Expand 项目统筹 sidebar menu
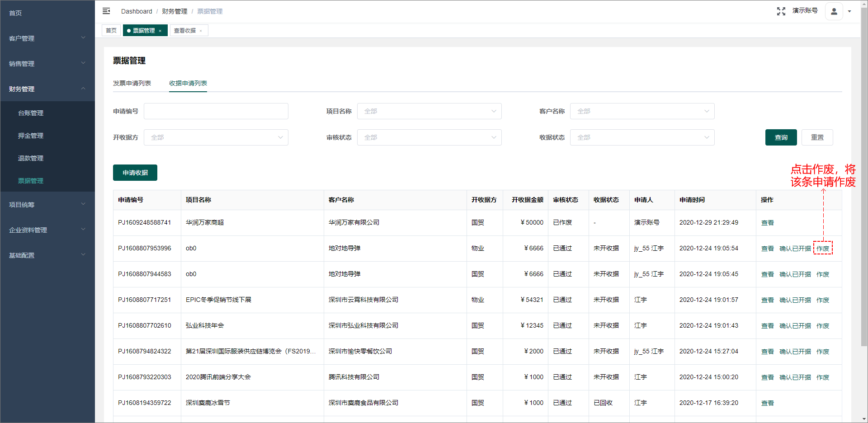 point(47,205)
